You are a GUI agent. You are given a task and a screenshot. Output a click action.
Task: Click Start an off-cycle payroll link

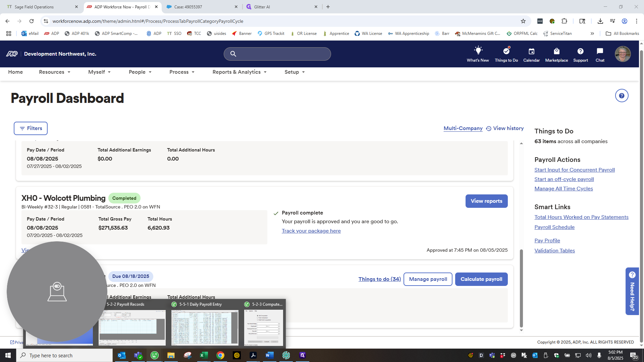(564, 179)
